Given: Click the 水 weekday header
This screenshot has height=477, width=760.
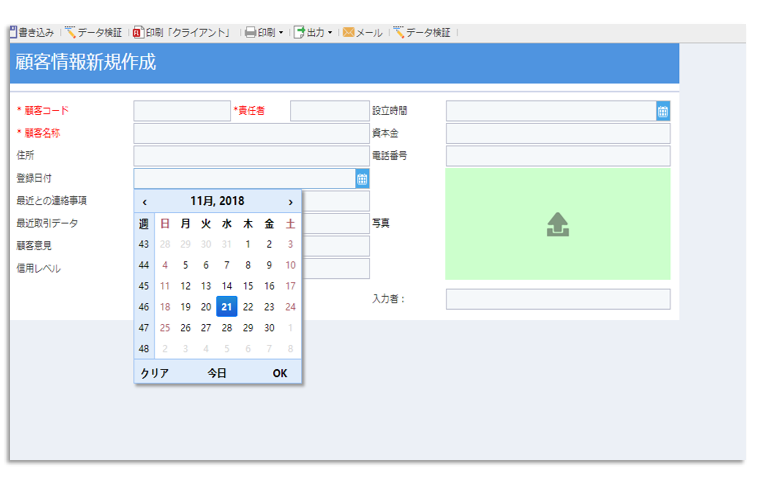Looking at the screenshot, I should click(x=227, y=223).
